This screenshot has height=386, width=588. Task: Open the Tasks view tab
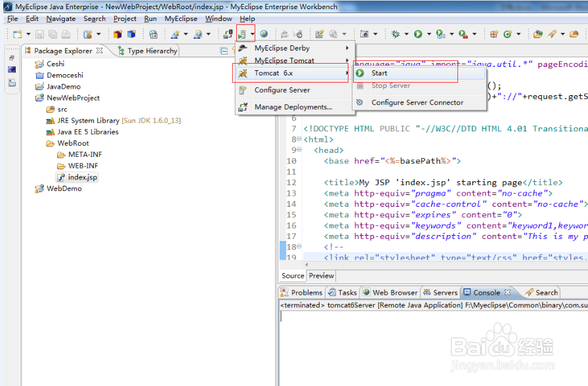coord(343,293)
